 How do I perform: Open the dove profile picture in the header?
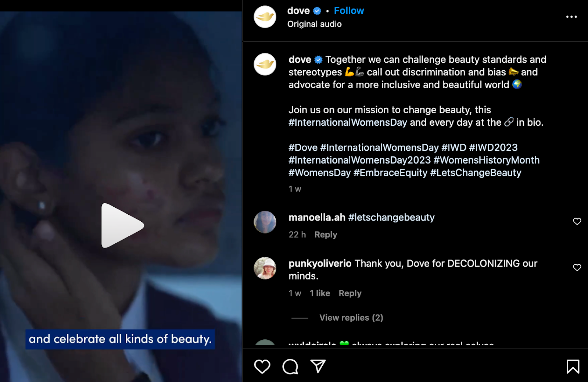tap(265, 17)
